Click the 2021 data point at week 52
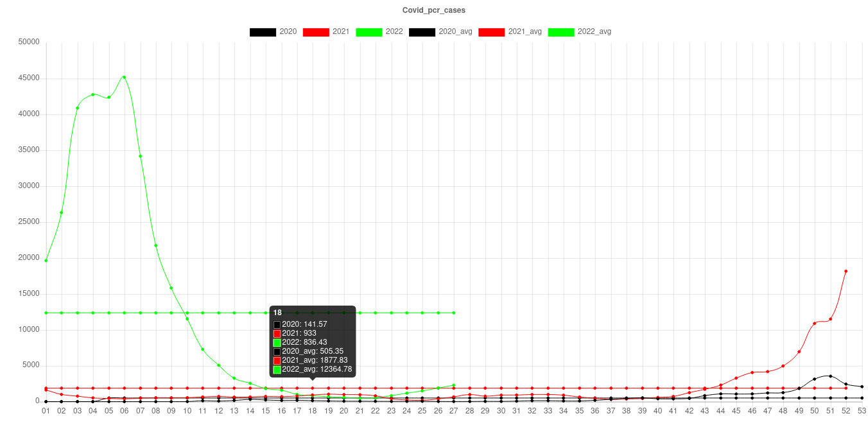The width and height of the screenshot is (868, 434). click(846, 271)
